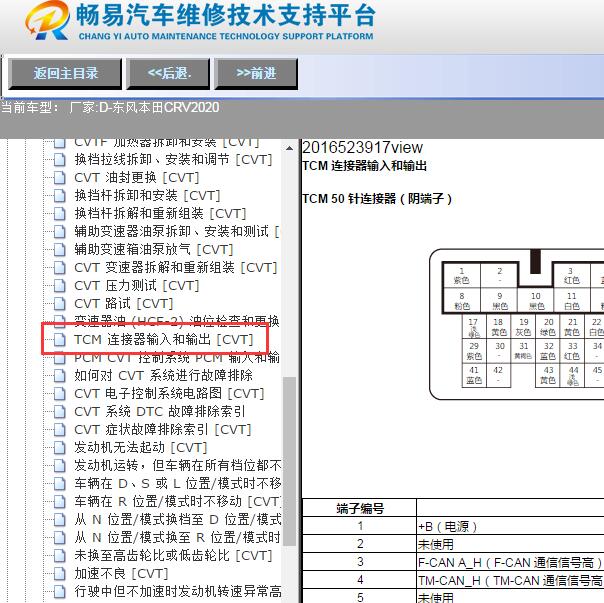Click the tree panel scrollbar thumb
This screenshot has height=603, width=604.
click(289, 461)
